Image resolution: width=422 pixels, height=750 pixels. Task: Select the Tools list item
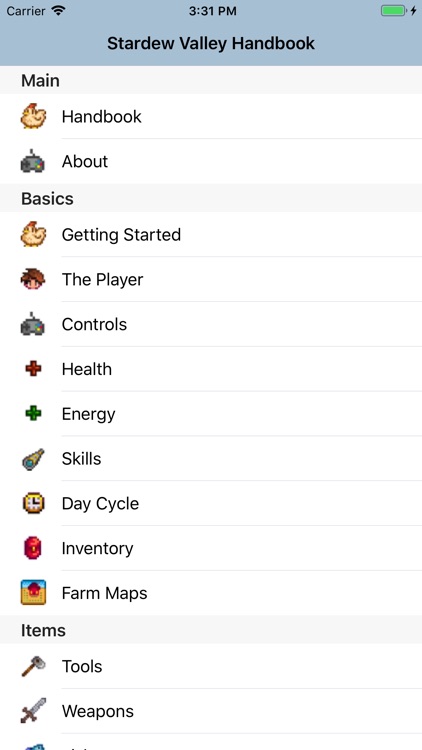(x=211, y=666)
